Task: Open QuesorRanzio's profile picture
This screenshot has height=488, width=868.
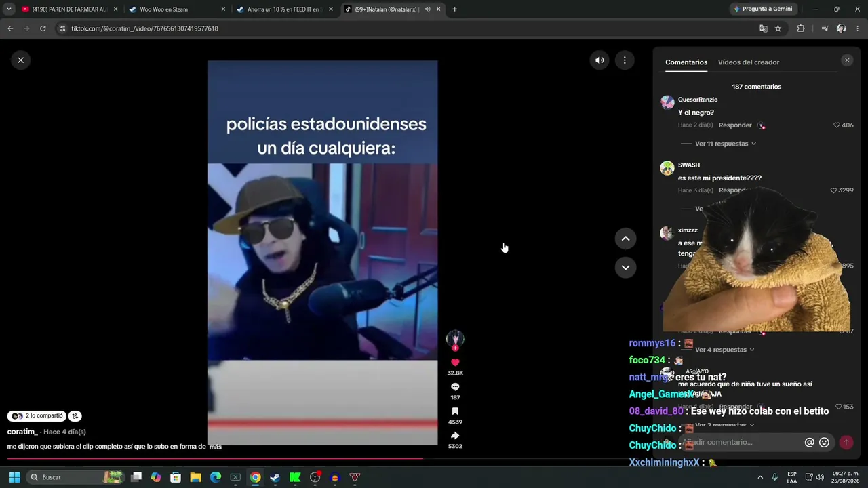Action: click(x=667, y=102)
